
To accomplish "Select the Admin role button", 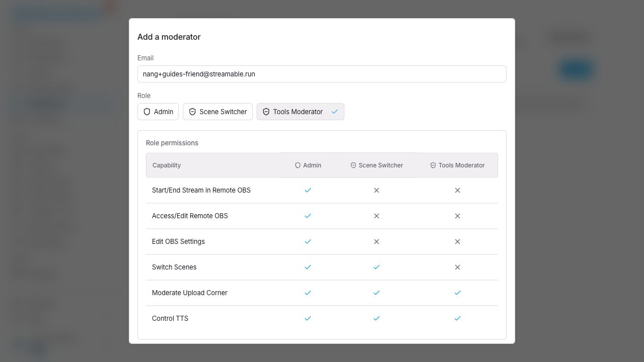I will tap(158, 112).
